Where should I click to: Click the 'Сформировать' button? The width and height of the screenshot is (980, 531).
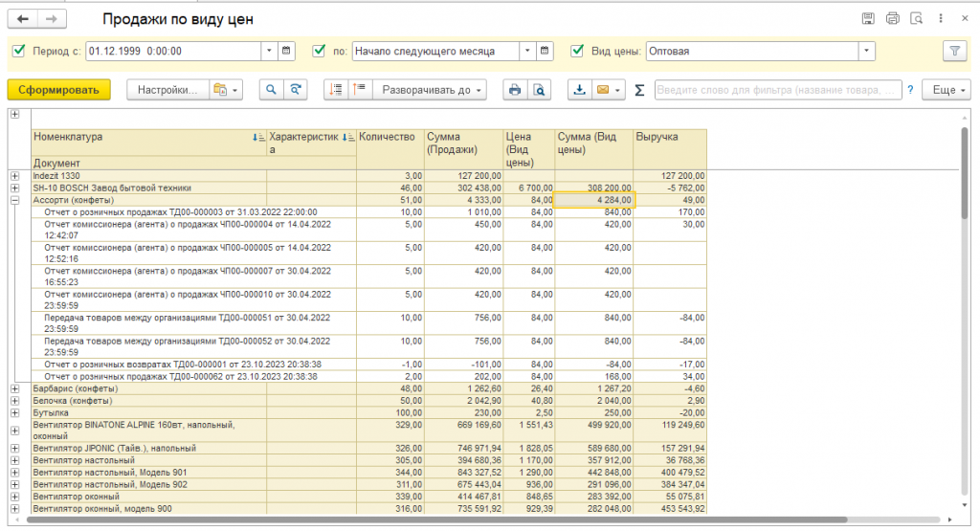point(58,89)
